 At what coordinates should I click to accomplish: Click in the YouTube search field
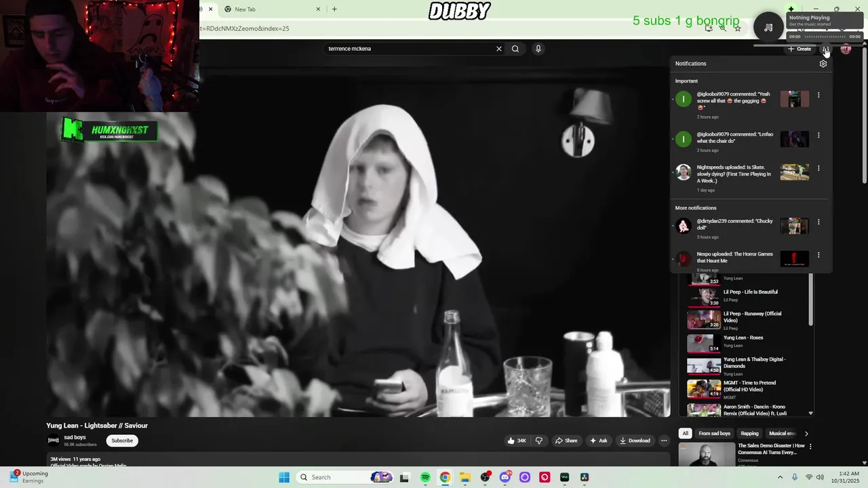[410, 49]
